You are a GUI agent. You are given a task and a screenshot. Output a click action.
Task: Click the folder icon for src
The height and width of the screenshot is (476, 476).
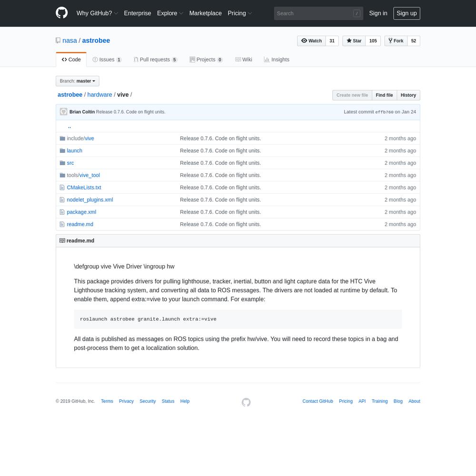tap(62, 163)
